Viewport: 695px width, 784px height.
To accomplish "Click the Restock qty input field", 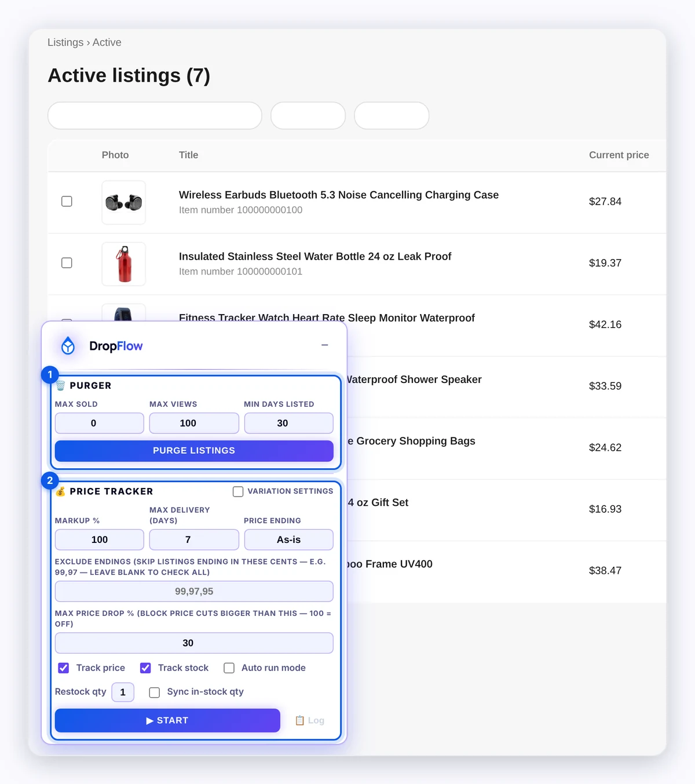I will pos(123,692).
